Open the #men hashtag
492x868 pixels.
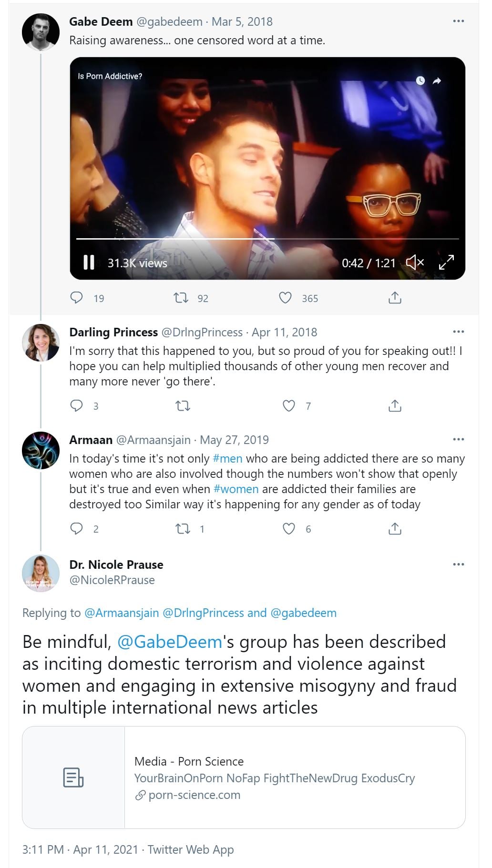(227, 459)
